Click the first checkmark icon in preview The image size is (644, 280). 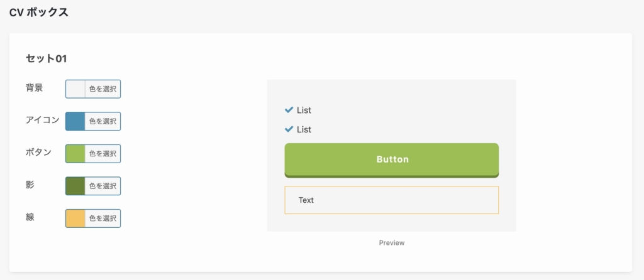289,110
